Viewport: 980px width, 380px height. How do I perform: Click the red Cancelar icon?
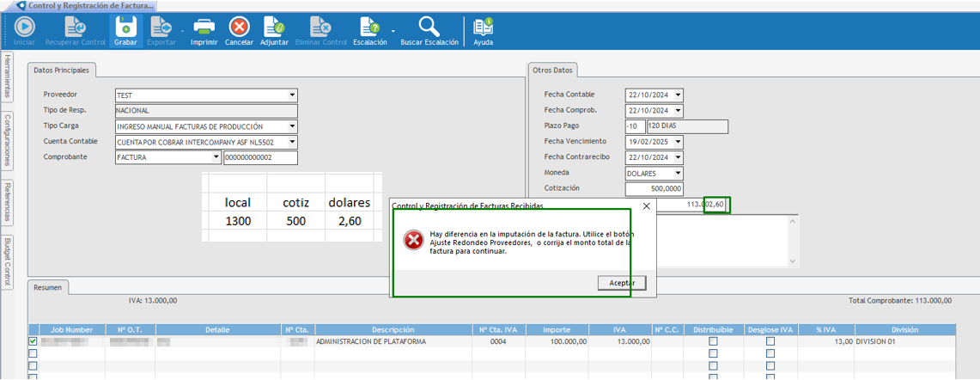(x=239, y=27)
